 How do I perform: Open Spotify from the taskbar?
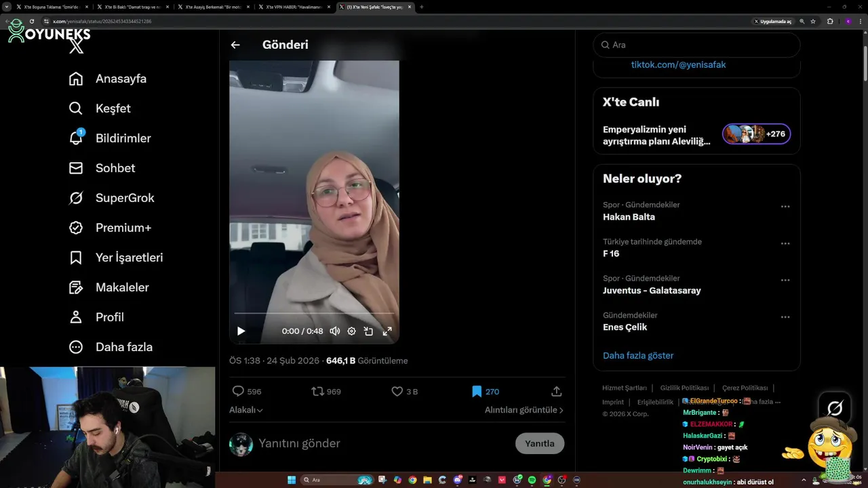(x=532, y=480)
